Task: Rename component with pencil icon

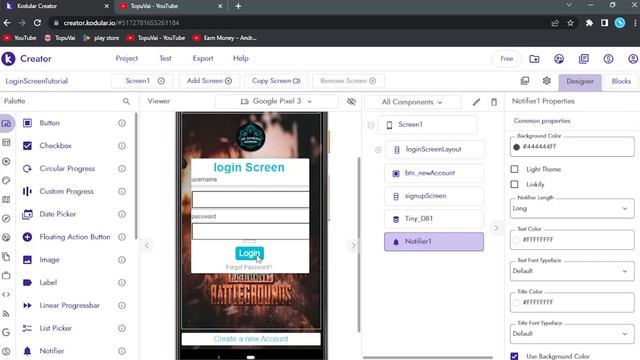Action: tap(476, 102)
